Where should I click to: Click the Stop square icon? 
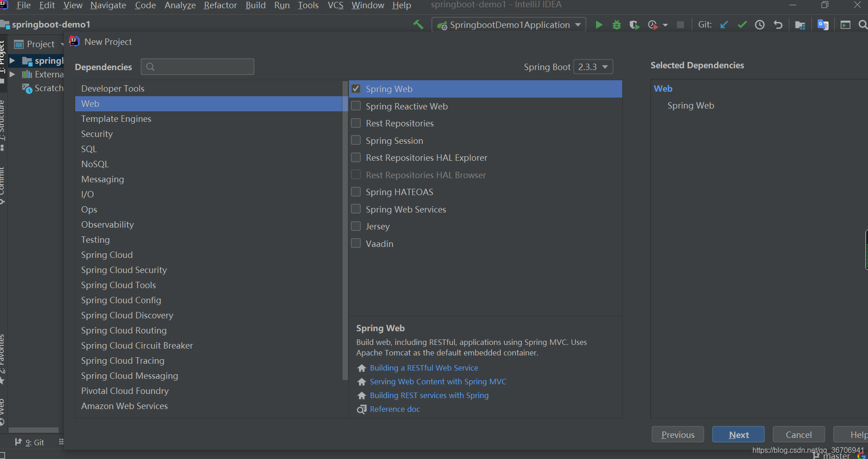pyautogui.click(x=680, y=25)
